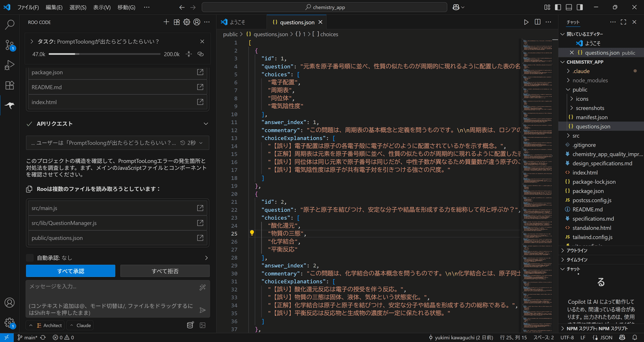This screenshot has height=342, width=644.
Task: Toggle the primary side bar visibility
Action: 558,7
